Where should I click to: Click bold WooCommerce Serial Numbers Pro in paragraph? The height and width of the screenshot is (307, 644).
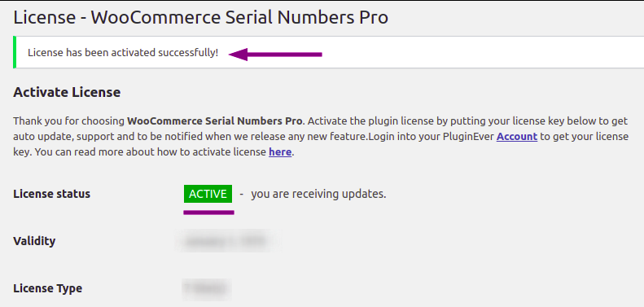point(215,121)
